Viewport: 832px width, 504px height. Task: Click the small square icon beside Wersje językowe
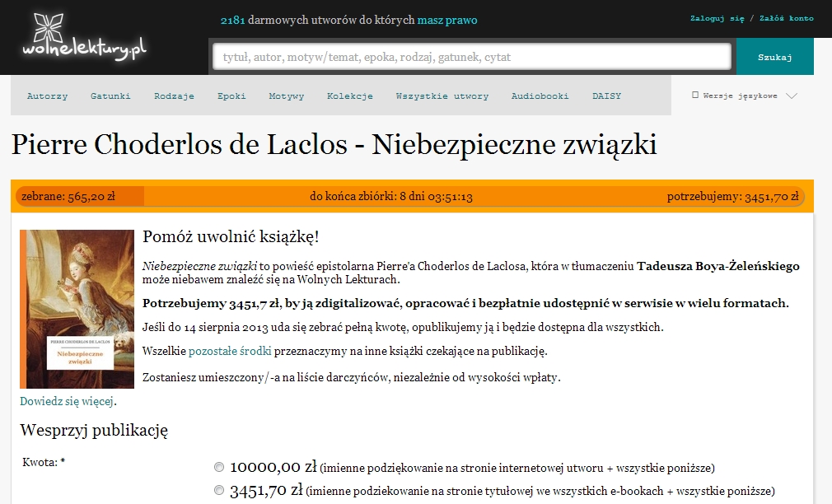click(x=695, y=95)
